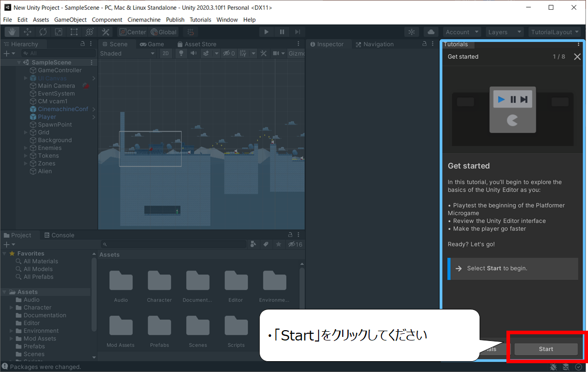
Task: Open the Layers dropdown
Action: click(x=504, y=32)
